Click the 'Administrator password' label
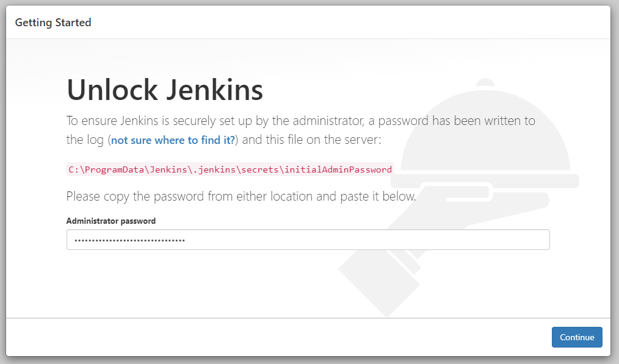The height and width of the screenshot is (364, 619). click(x=111, y=221)
